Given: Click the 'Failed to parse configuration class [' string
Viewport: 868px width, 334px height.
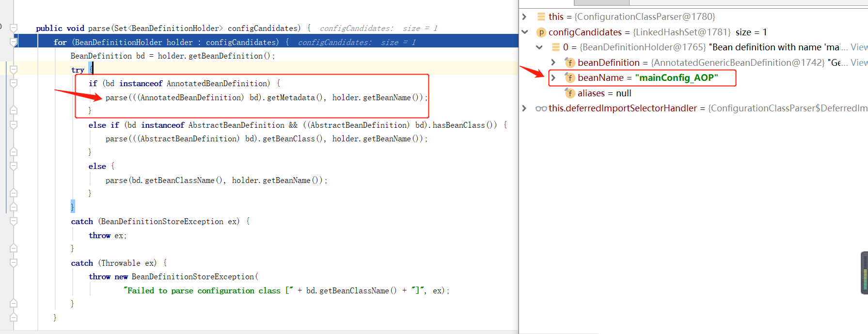Looking at the screenshot, I should 208,290.
